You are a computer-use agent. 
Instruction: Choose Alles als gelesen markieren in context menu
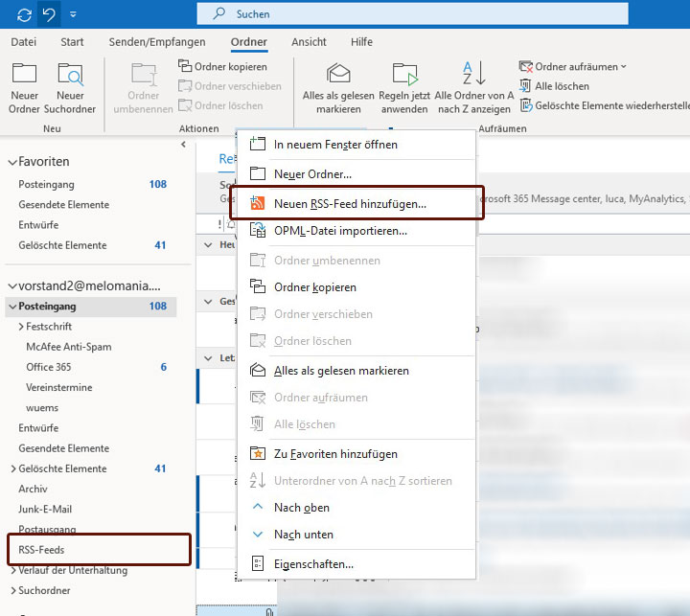tap(356, 371)
